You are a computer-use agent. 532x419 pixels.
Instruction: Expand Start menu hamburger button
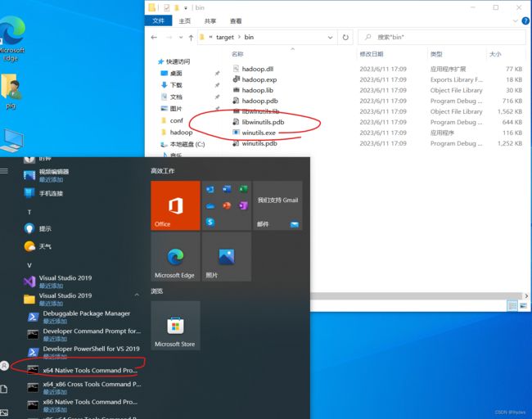[x=4, y=171]
